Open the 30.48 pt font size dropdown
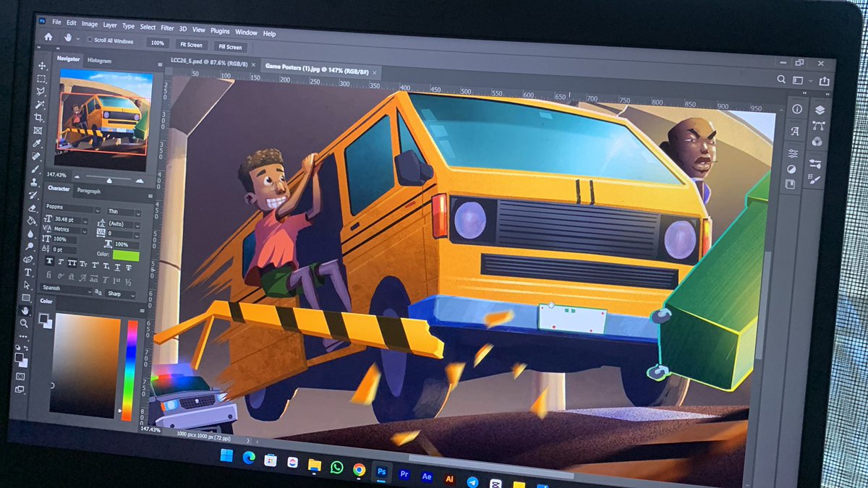Image resolution: width=868 pixels, height=488 pixels. pos(69,220)
